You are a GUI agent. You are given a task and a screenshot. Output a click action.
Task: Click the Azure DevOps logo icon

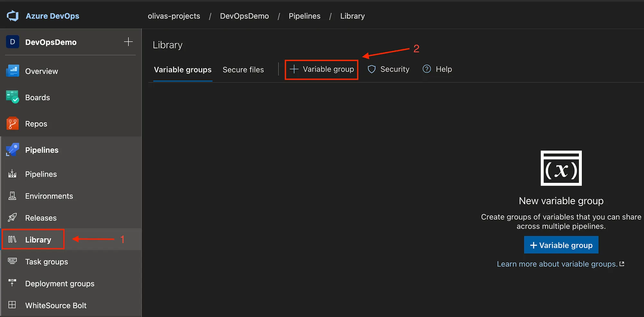tap(13, 16)
